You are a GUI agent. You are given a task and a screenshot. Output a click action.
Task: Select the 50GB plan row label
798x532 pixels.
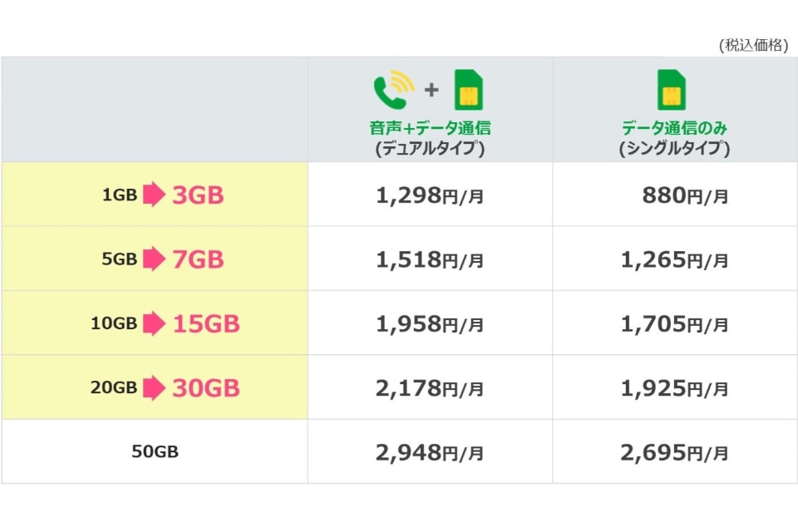[x=155, y=452]
